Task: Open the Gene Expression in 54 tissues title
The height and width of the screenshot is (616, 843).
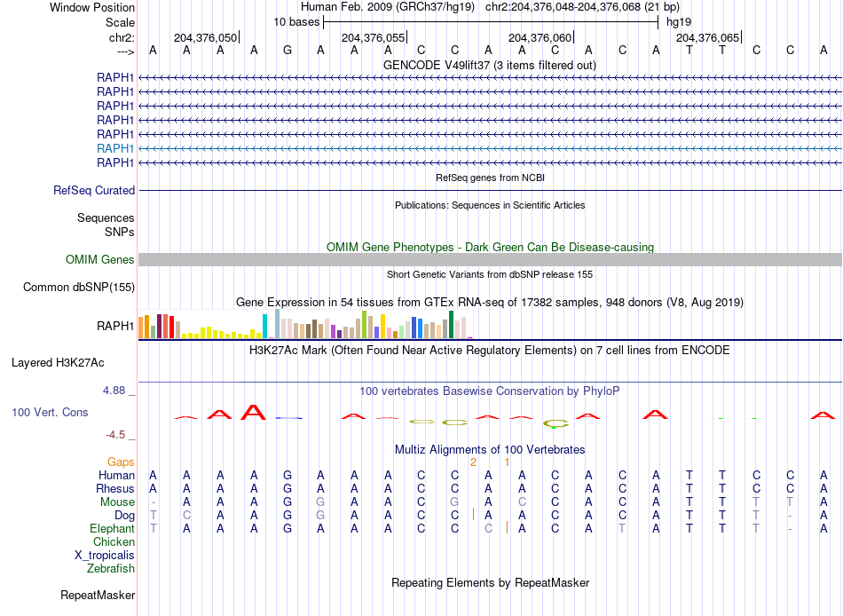Action: [x=490, y=303]
